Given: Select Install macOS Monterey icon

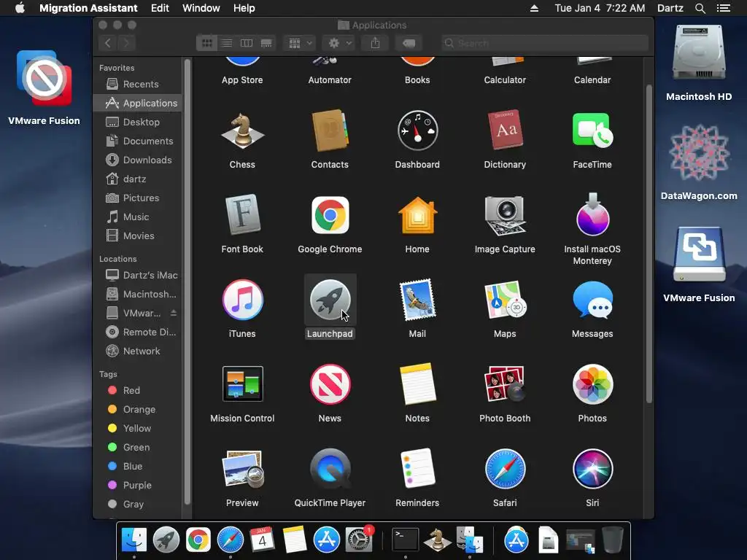Looking at the screenshot, I should [x=592, y=215].
